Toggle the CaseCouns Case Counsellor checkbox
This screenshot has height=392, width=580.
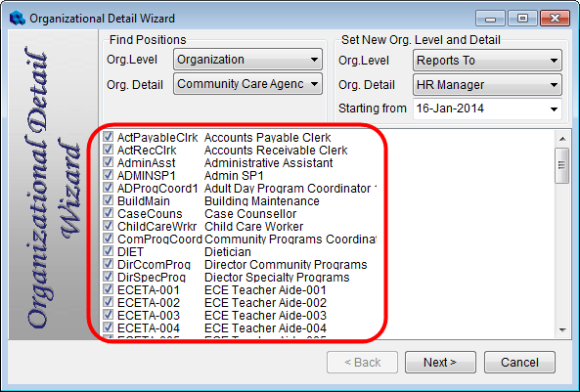(108, 213)
